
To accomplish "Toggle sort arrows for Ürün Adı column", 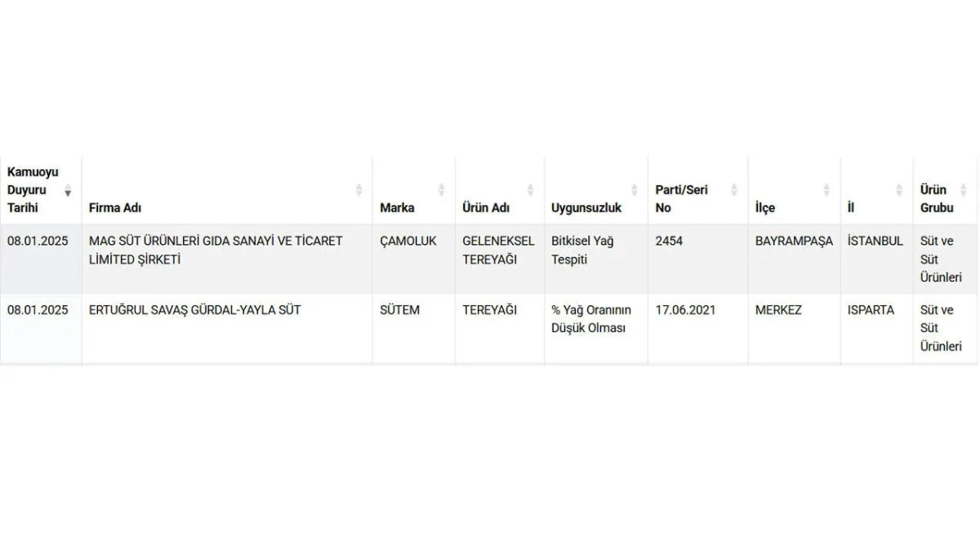I will (x=531, y=190).
